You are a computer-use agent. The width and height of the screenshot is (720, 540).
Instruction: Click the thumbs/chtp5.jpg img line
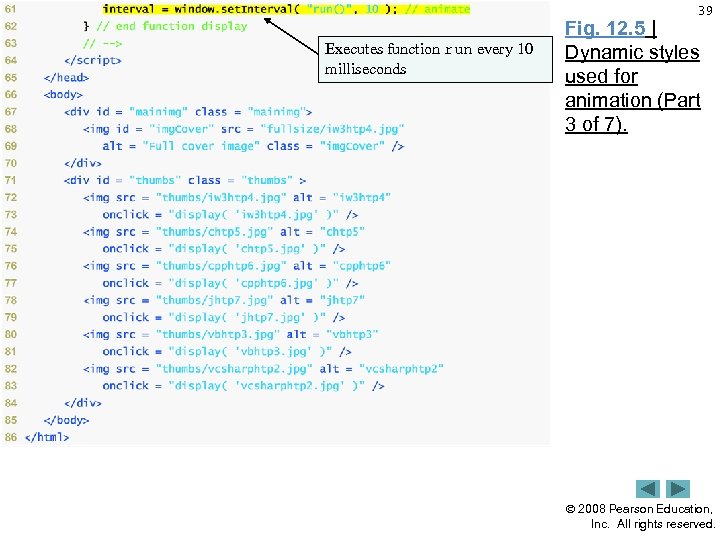pyautogui.click(x=224, y=231)
